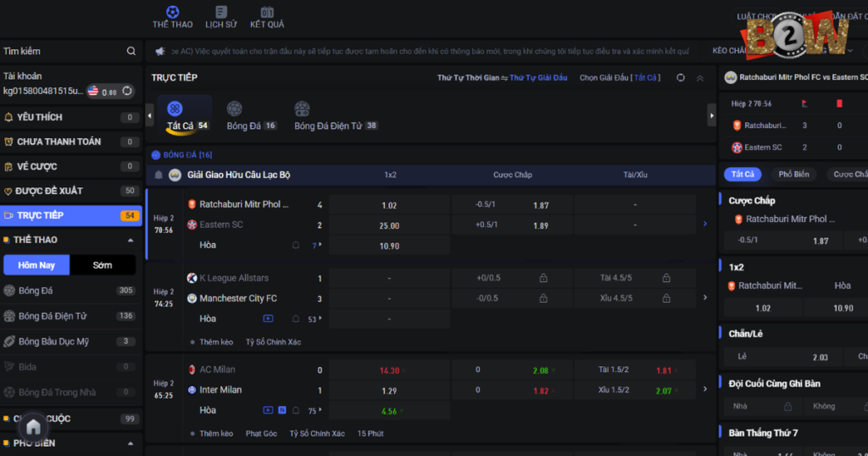Toggle league notification bell for Giải Giao Hữu

click(159, 175)
